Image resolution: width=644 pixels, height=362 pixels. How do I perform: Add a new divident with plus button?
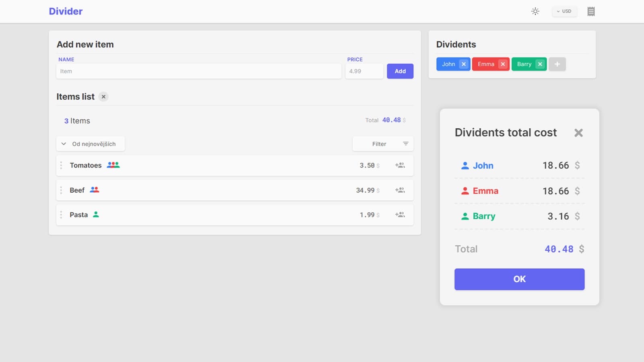(x=557, y=64)
